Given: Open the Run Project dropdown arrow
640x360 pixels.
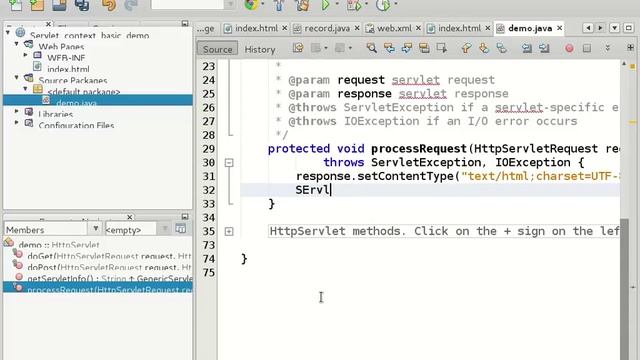Looking at the screenshot, I should coord(337,4).
